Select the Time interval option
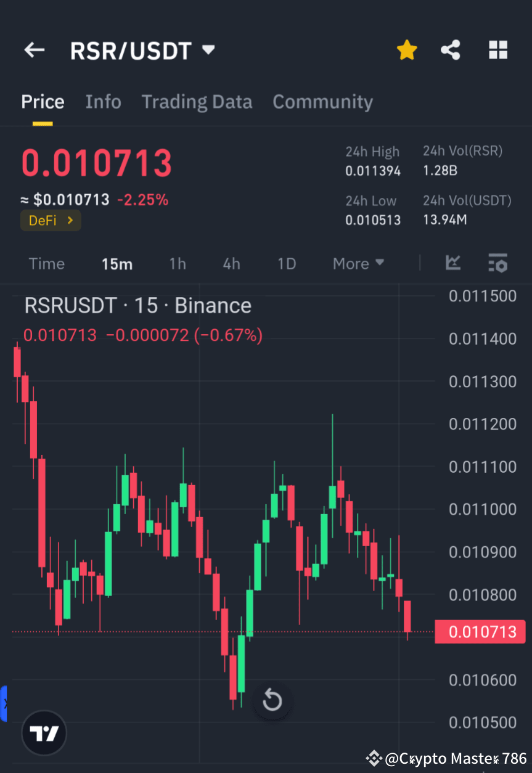Screen dimensions: 532x773 (46, 263)
